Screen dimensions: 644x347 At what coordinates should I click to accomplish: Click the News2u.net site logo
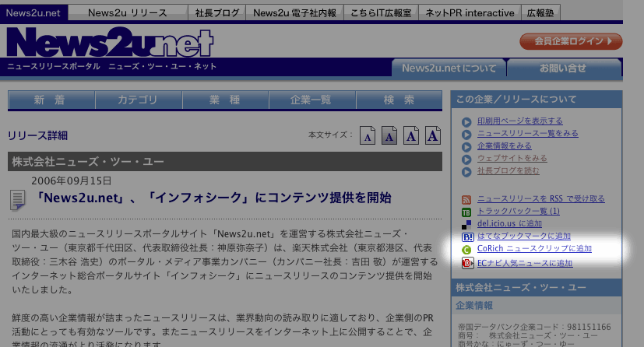coord(110,43)
